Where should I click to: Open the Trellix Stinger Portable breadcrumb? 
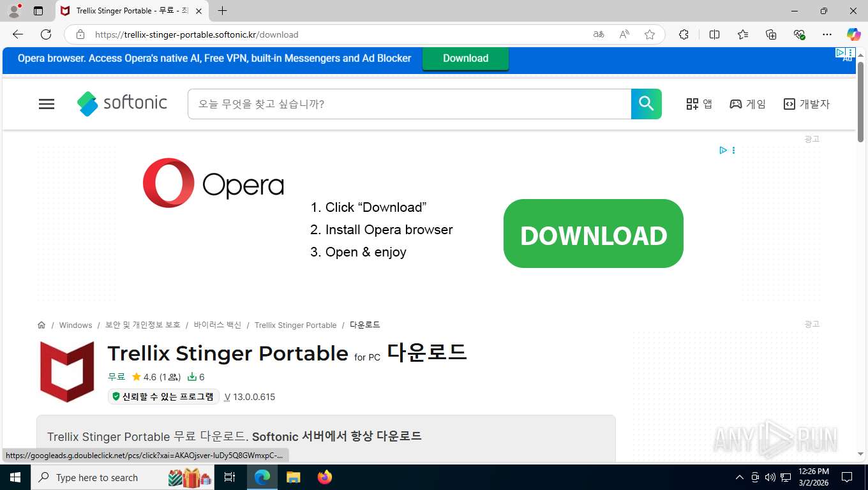coord(296,325)
